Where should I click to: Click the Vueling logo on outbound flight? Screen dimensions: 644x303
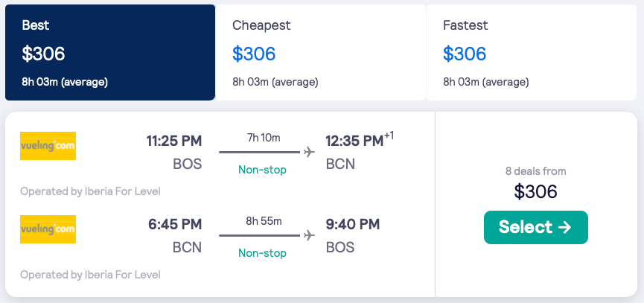[48, 146]
